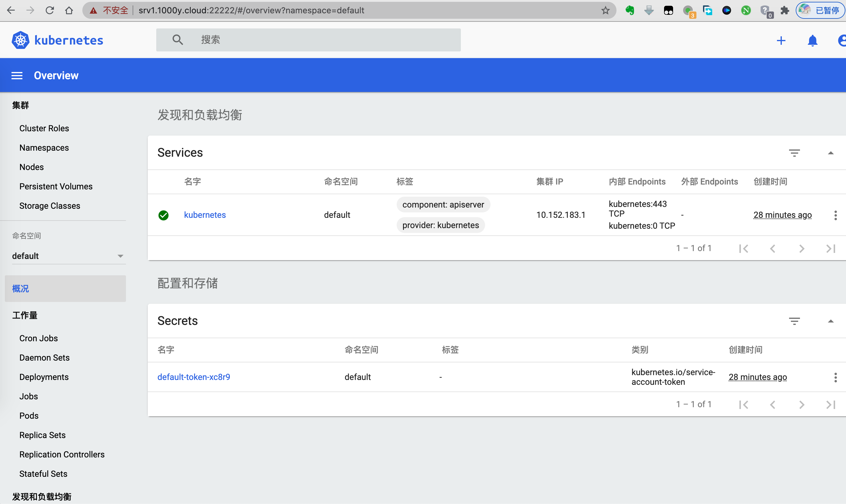Viewport: 846px width, 504px height.
Task: Click the plus create resource icon
Action: click(781, 41)
